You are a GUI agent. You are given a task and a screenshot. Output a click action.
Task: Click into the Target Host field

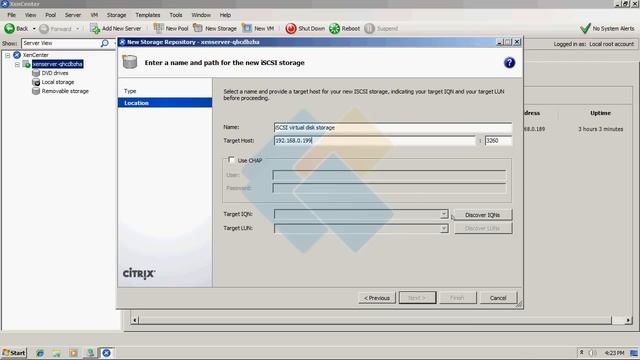pos(375,140)
